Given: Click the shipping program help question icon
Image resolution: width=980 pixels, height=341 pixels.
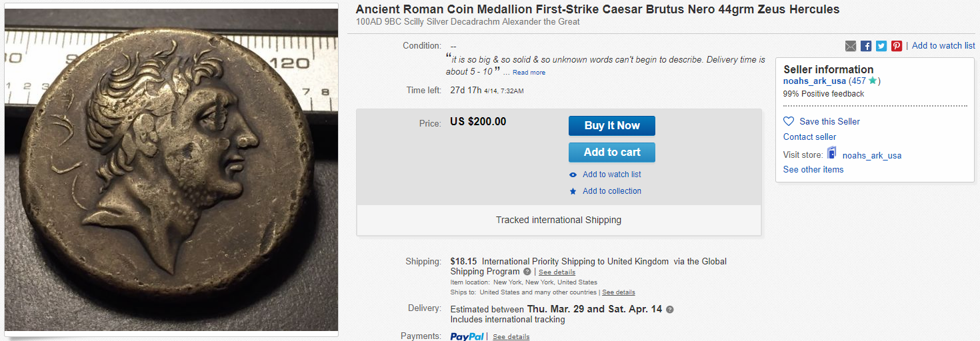Looking at the screenshot, I should pos(527,272).
